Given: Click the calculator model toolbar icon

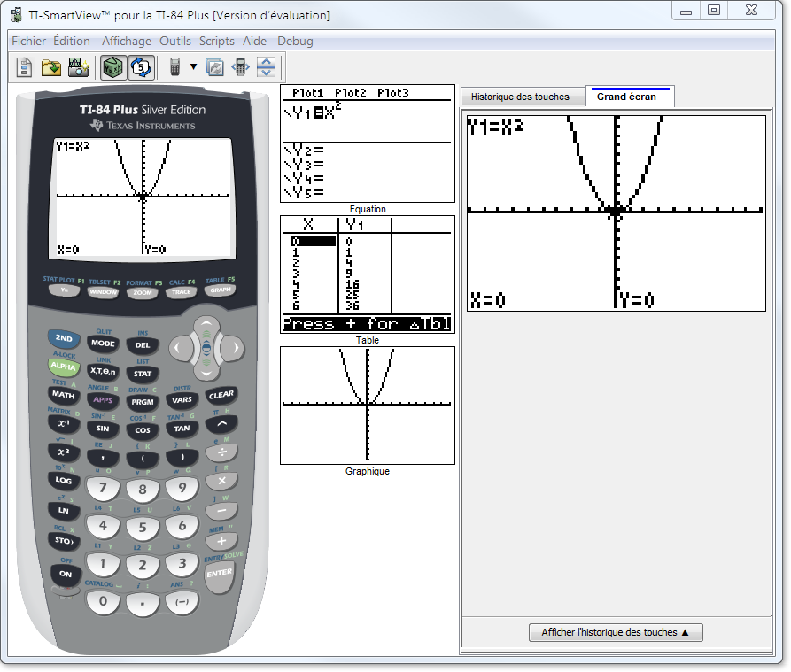Looking at the screenshot, I should tap(175, 67).
